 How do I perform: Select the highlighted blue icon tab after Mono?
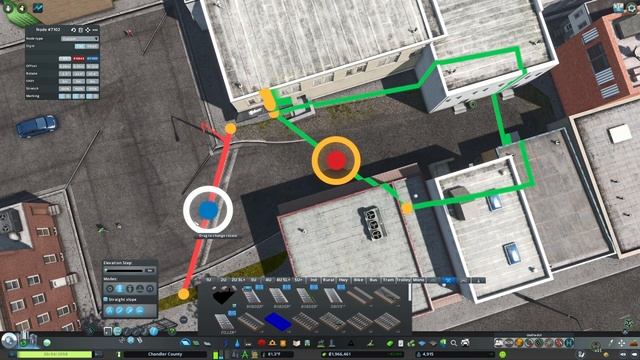point(448,280)
